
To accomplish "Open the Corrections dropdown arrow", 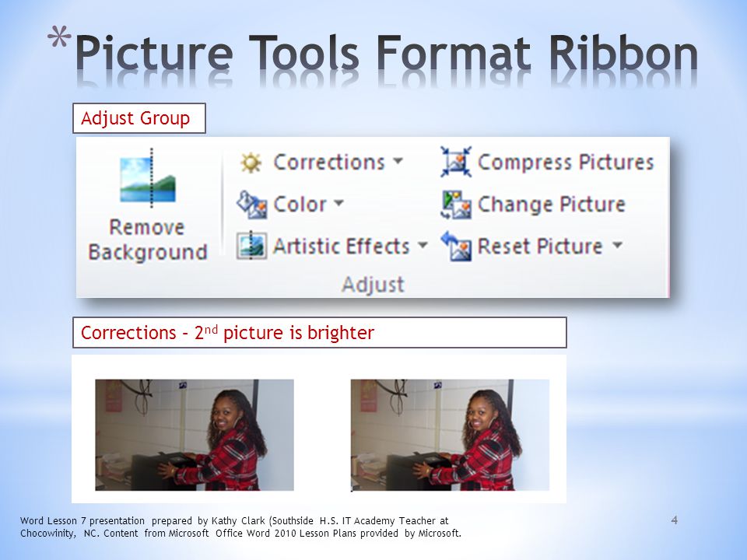I will tap(398, 161).
